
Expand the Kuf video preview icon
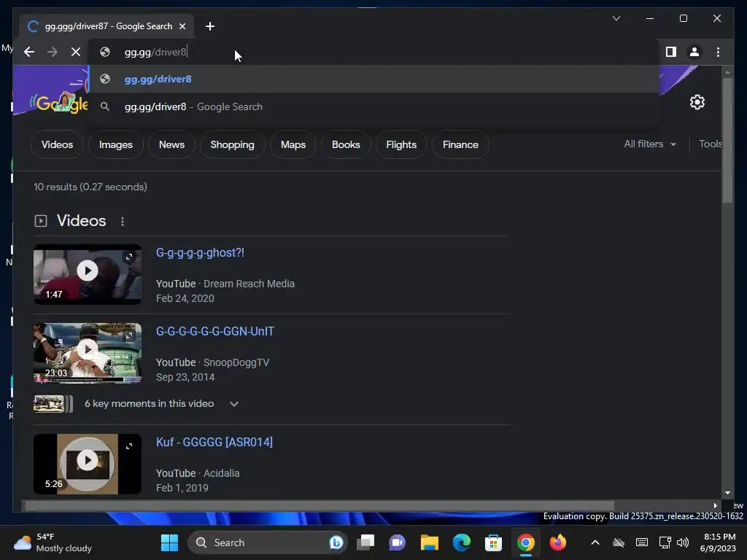pos(129,446)
